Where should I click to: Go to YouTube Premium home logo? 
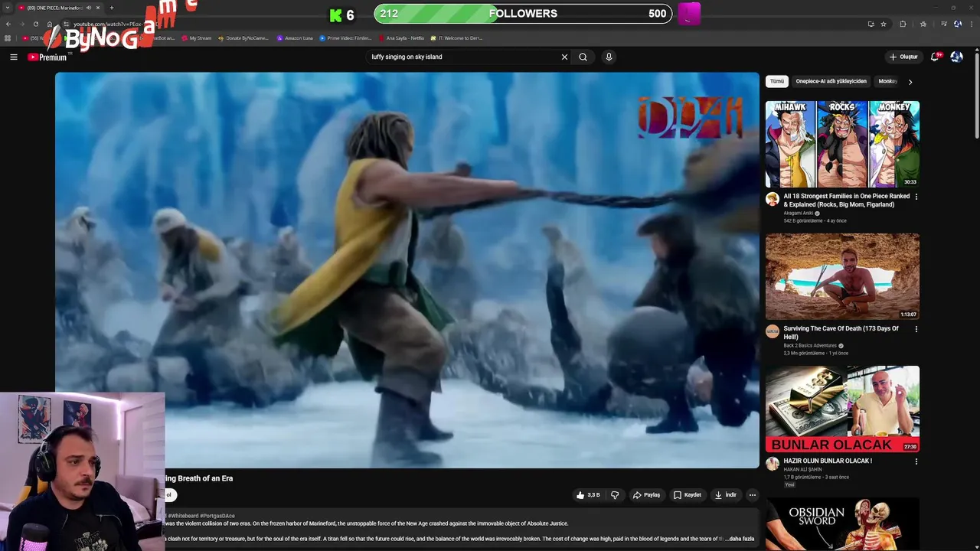tap(47, 57)
